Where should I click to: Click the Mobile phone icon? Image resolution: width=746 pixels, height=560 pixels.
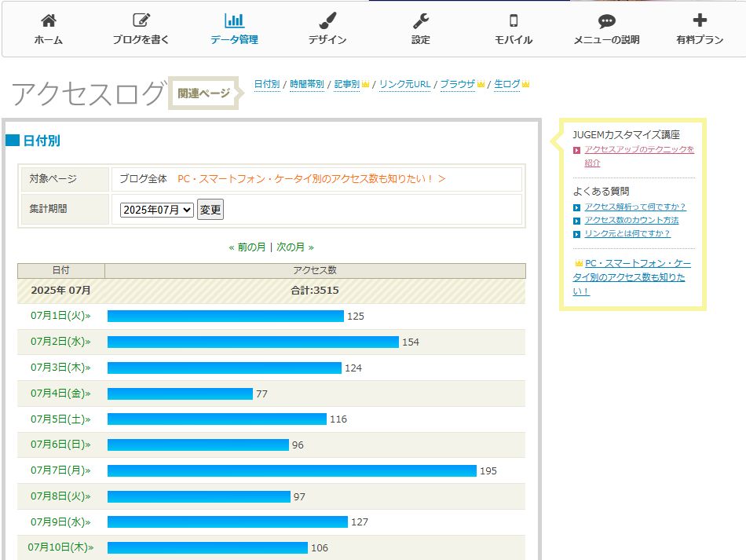click(x=514, y=21)
